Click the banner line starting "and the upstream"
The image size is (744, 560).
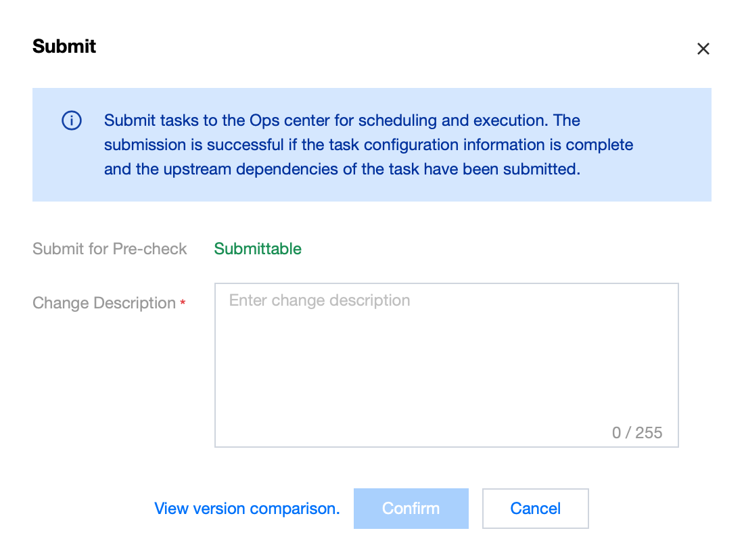[342, 169]
